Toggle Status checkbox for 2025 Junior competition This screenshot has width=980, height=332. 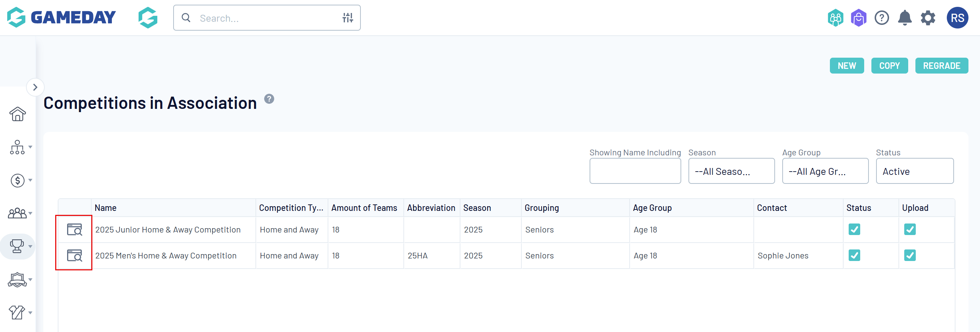854,229
